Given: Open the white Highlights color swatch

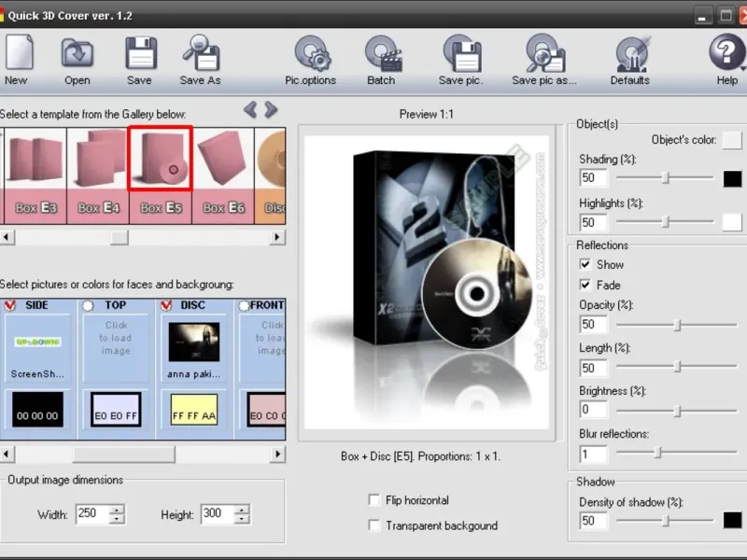Looking at the screenshot, I should coord(732,222).
